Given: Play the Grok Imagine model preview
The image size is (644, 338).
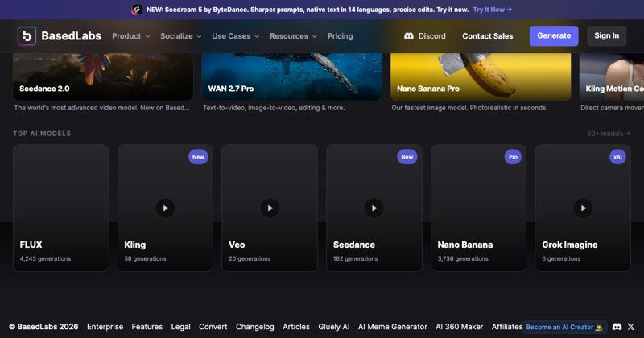Looking at the screenshot, I should [x=583, y=208].
